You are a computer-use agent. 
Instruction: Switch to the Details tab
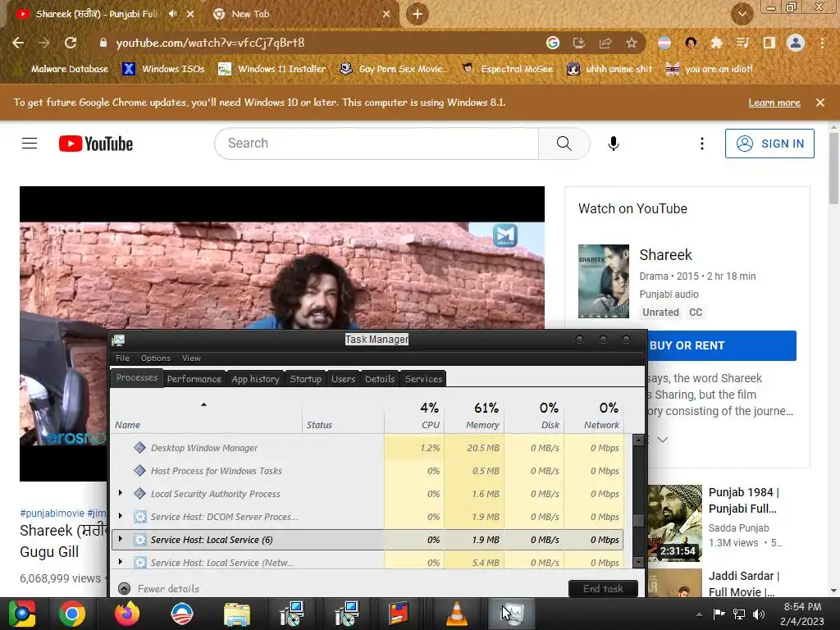[380, 379]
